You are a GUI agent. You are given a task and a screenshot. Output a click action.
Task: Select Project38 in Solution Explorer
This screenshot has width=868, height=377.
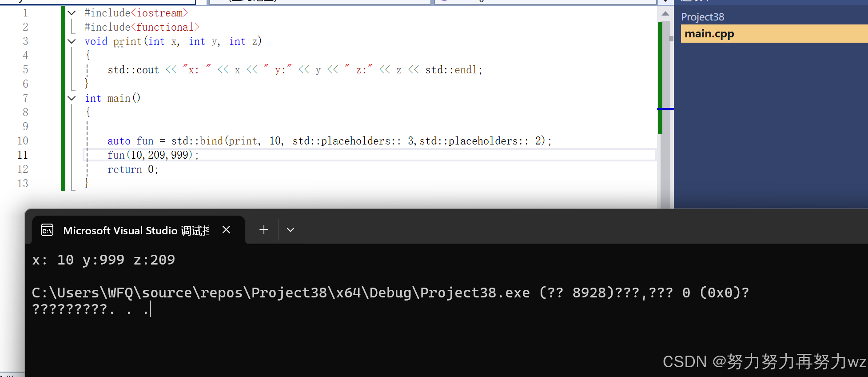point(702,17)
